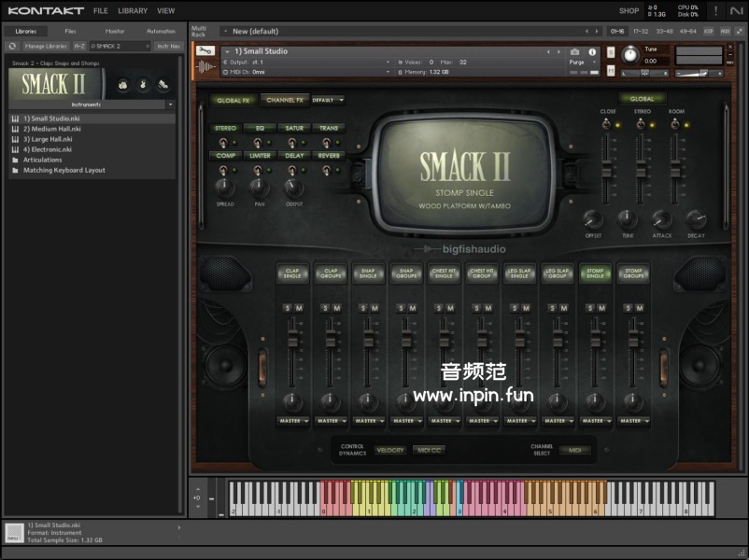The width and height of the screenshot is (749, 560).
Task: Click the wrench edit-instrument icon
Action: pos(206,50)
